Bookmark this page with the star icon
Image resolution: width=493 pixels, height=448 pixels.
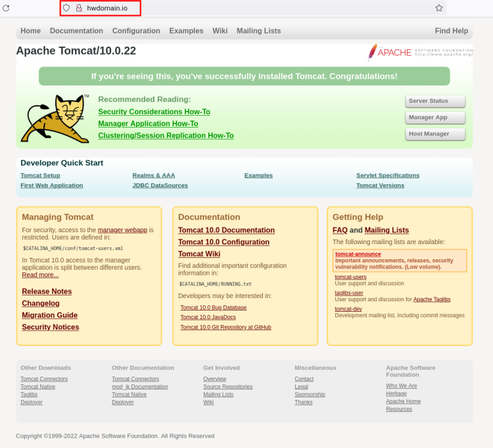click(439, 8)
